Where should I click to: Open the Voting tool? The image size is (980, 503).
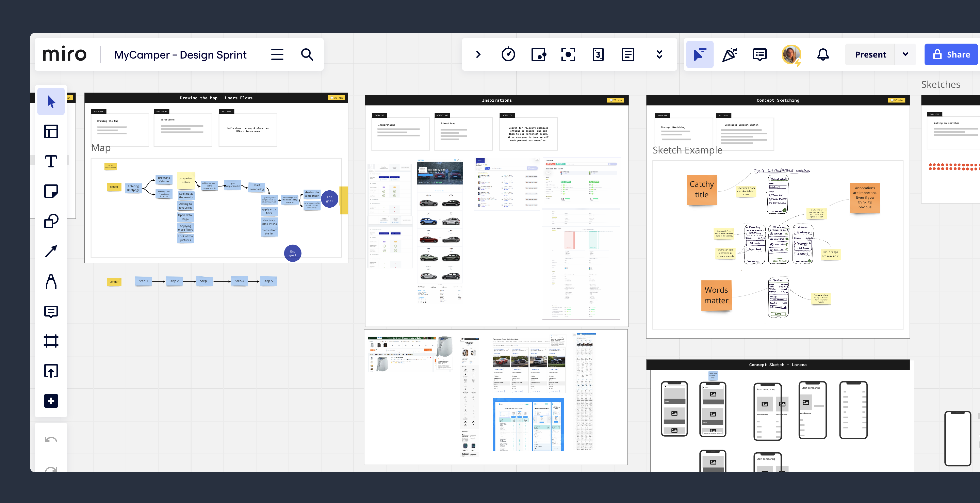pyautogui.click(x=538, y=54)
